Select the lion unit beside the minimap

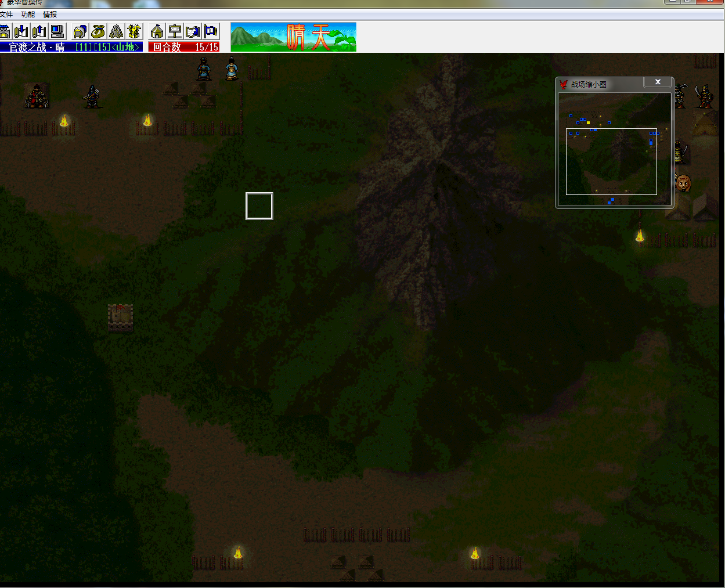click(684, 183)
